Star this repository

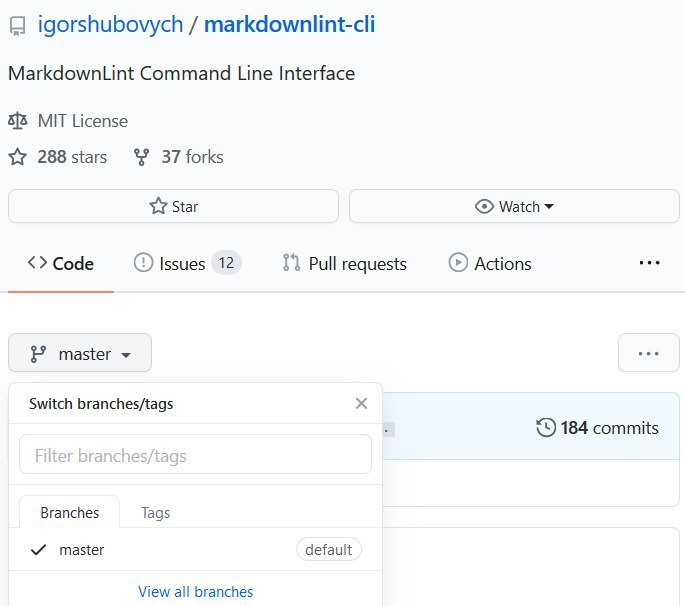click(x=173, y=206)
